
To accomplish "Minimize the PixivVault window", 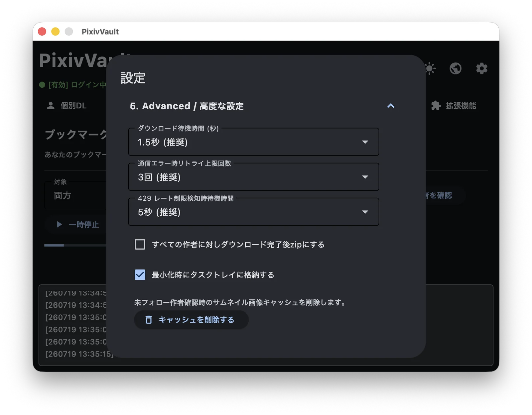I will 56,32.
